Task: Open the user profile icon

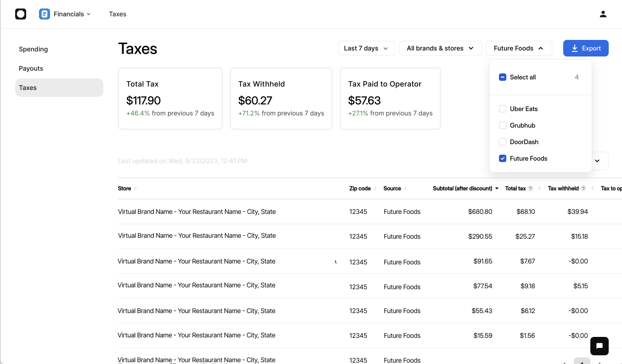Action: pyautogui.click(x=603, y=14)
